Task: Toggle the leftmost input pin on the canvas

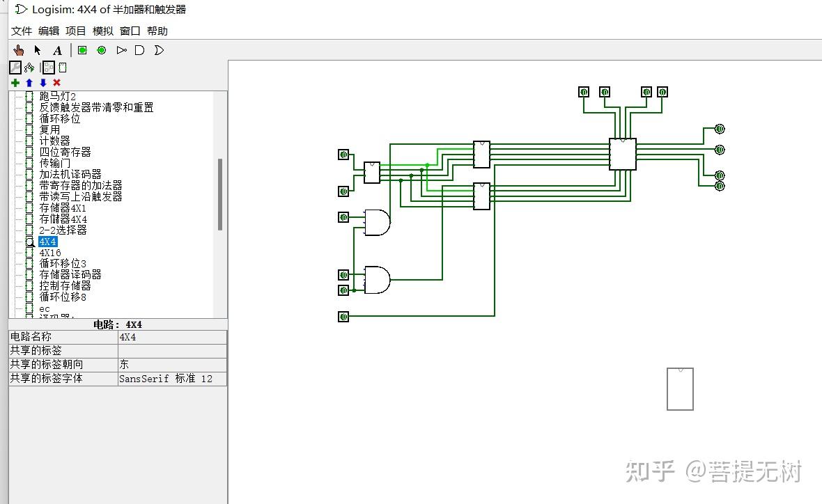Action: point(343,155)
